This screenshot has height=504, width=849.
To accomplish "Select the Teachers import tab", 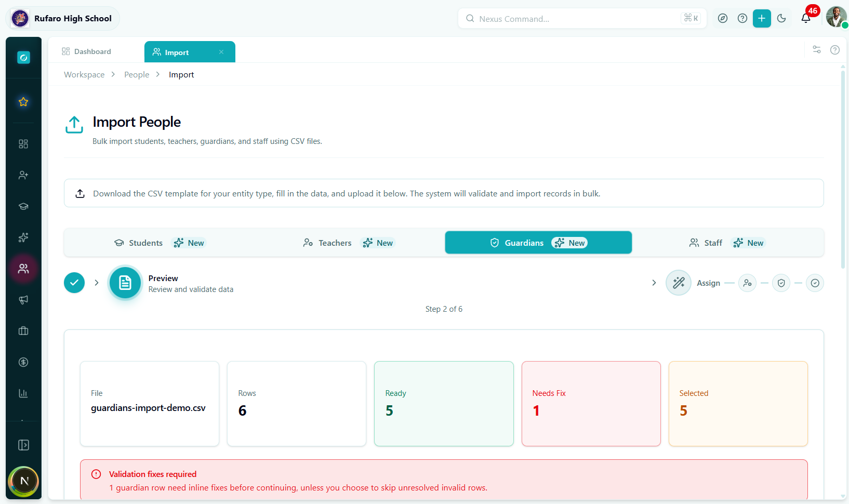I will (349, 243).
